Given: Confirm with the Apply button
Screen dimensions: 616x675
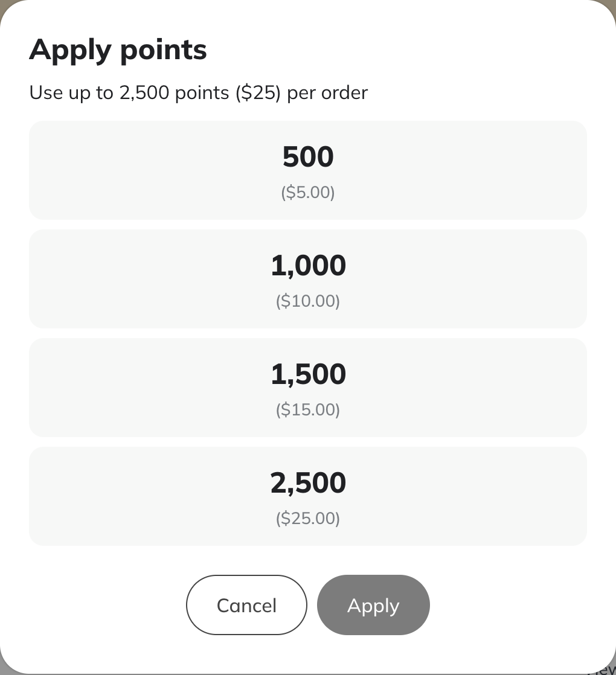Looking at the screenshot, I should 373,605.
